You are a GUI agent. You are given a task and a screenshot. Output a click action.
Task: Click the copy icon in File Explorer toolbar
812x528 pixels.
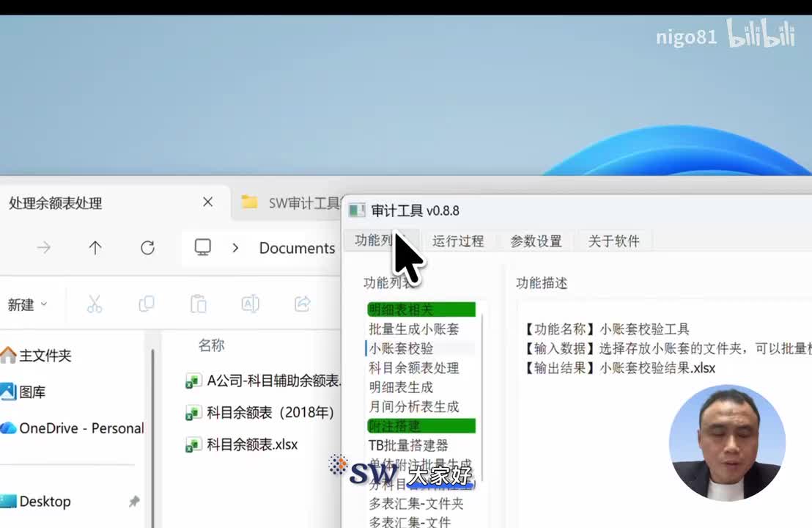pos(147,304)
